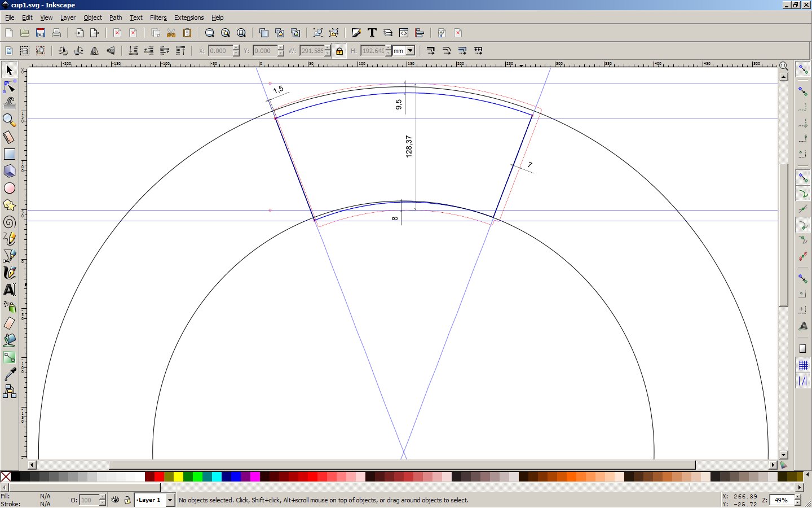The width and height of the screenshot is (812, 508).
Task: Expand the Layer 1 selector dropdown
Action: 170,500
